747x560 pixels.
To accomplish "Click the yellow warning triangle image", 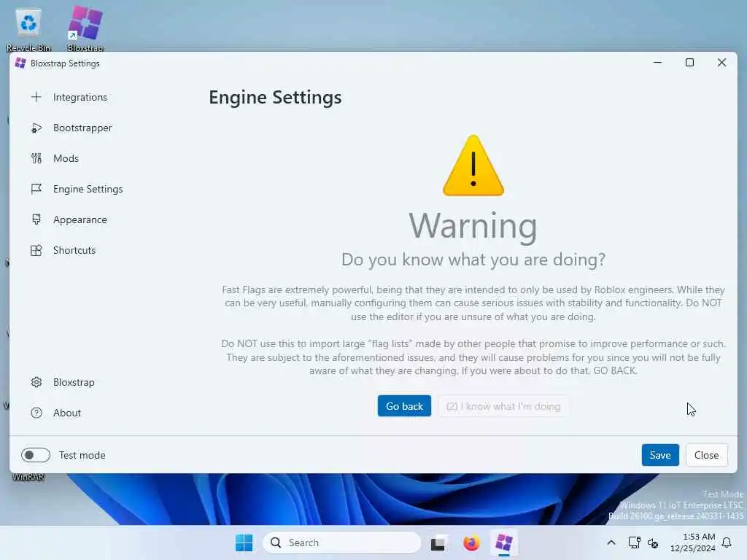I will [x=473, y=166].
